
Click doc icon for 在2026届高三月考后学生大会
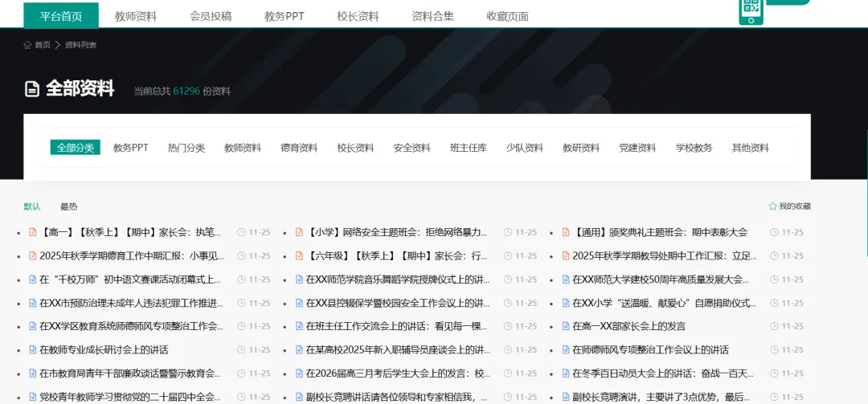click(x=299, y=373)
